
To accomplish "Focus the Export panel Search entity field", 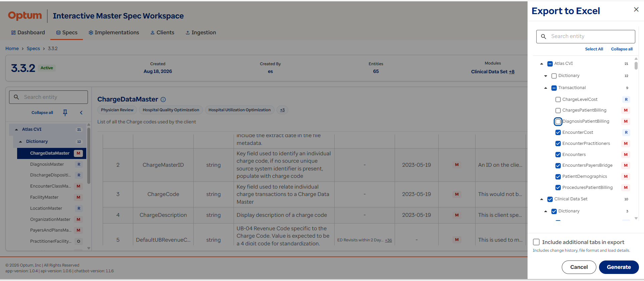I will point(586,36).
